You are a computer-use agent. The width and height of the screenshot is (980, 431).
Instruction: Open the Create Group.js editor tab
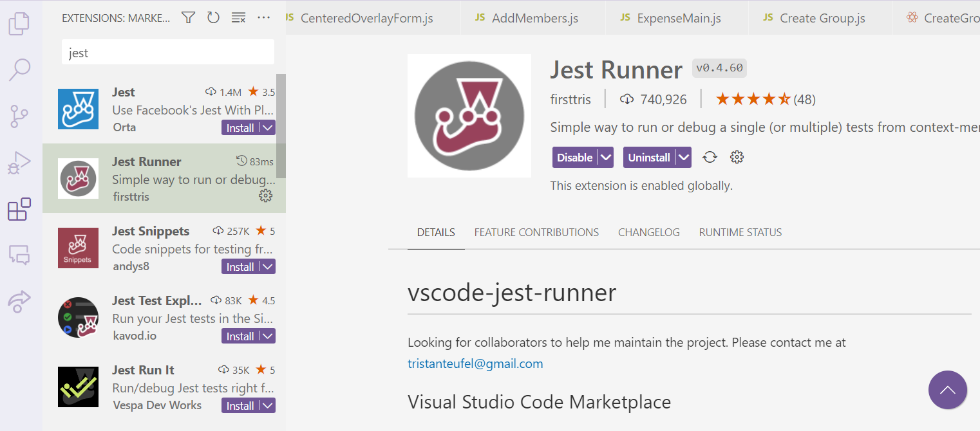pos(821,17)
